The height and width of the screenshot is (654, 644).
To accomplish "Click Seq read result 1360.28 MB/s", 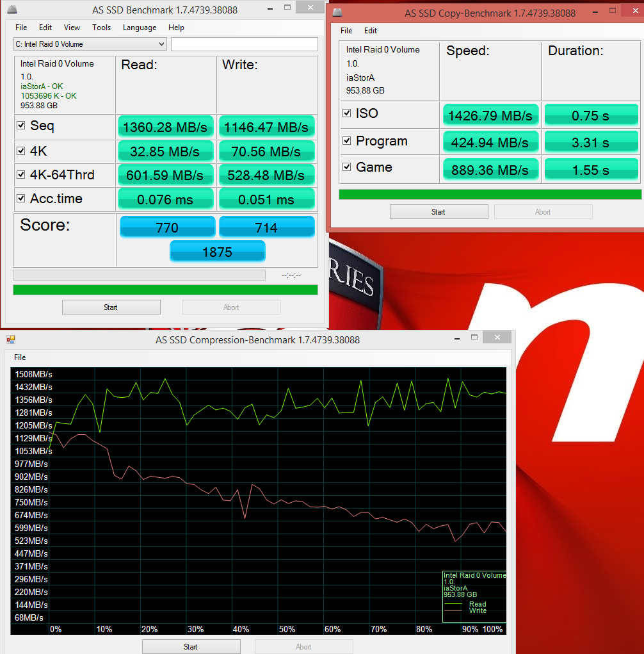I will (x=165, y=127).
